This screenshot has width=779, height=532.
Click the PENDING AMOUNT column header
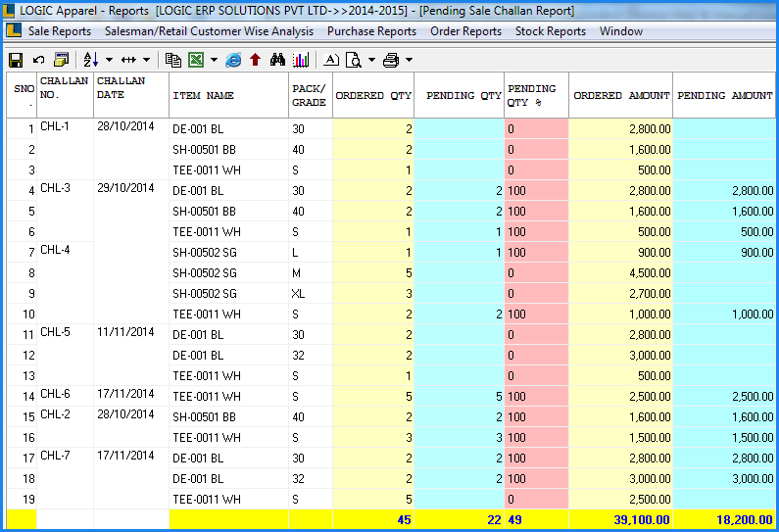(x=724, y=95)
